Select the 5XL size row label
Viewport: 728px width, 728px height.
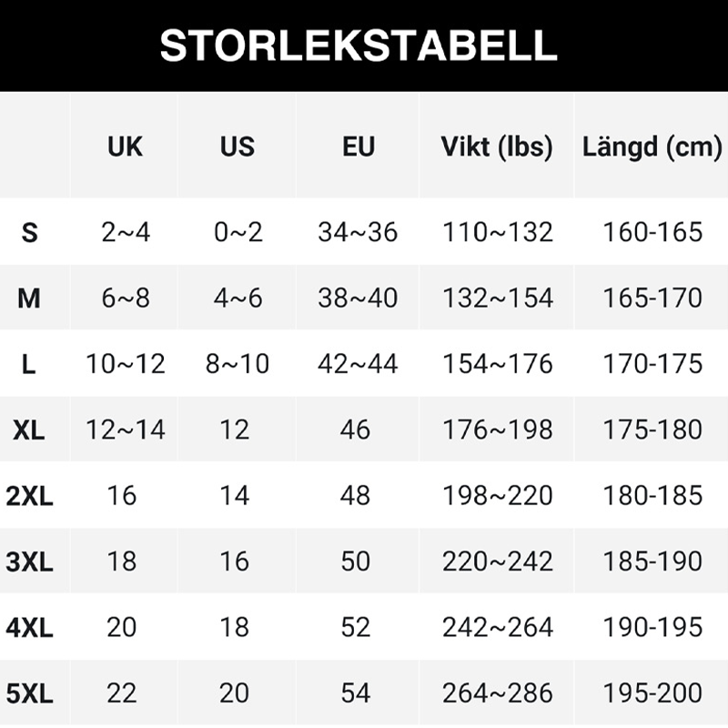[29, 693]
